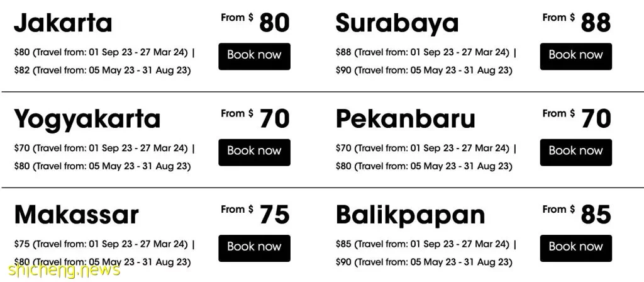Click Book now for Pekanbaru
Image resolution: width=644 pixels, height=282 pixels.
576,152
